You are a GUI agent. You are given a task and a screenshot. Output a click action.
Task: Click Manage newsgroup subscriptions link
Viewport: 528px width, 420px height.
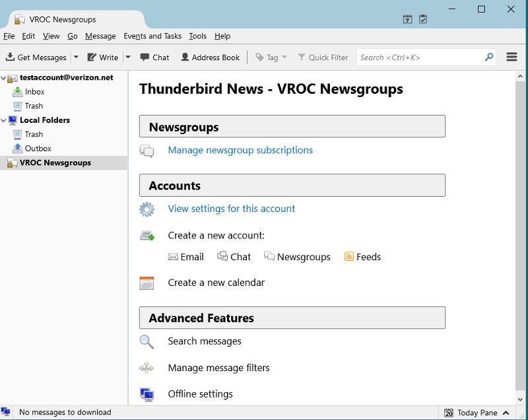tap(240, 150)
